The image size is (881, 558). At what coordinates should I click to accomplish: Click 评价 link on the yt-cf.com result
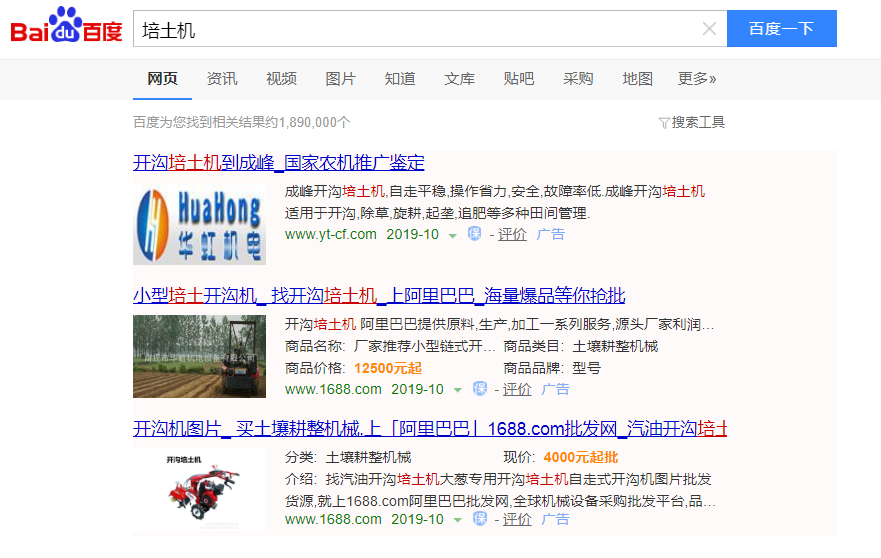[x=512, y=234]
